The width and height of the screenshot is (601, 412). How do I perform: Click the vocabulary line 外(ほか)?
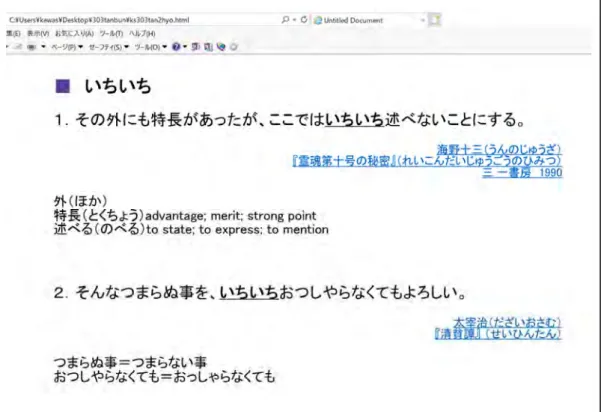point(80,201)
